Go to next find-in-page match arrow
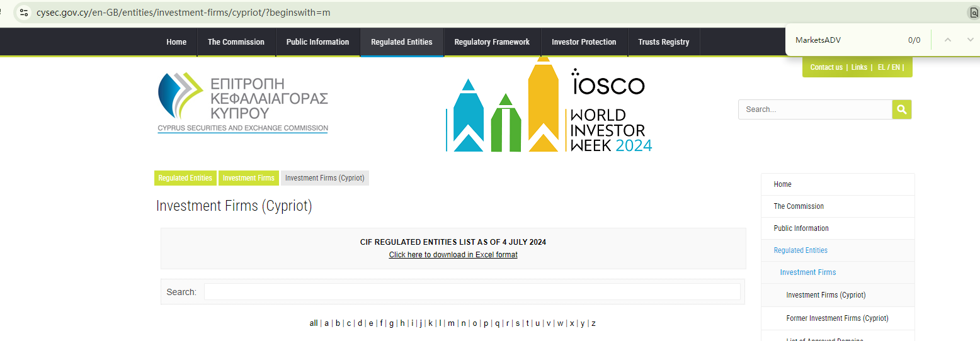The height and width of the screenshot is (341, 980). point(970,40)
